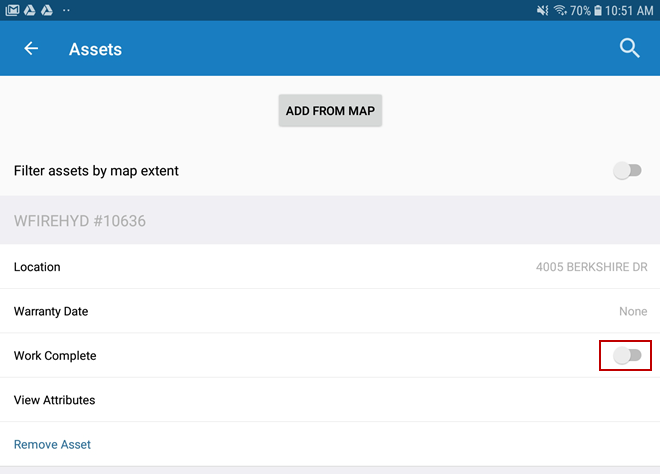Tap the battery status icon
This screenshot has width=660, height=474.
point(597,10)
